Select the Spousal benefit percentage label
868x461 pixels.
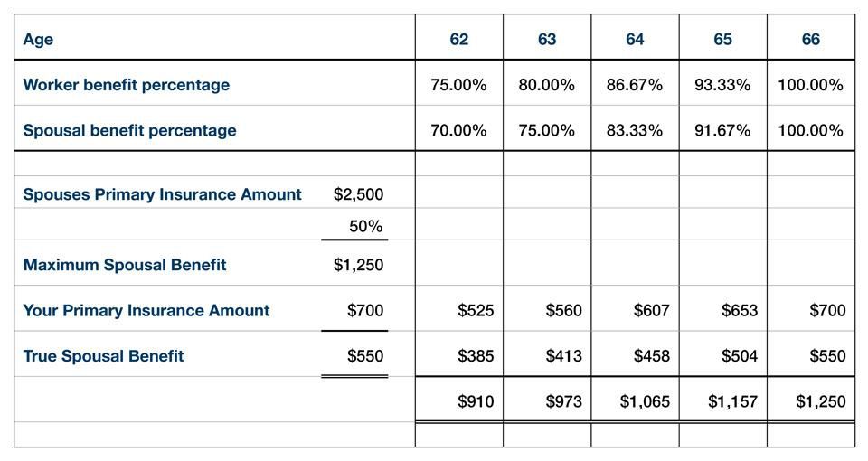(129, 130)
